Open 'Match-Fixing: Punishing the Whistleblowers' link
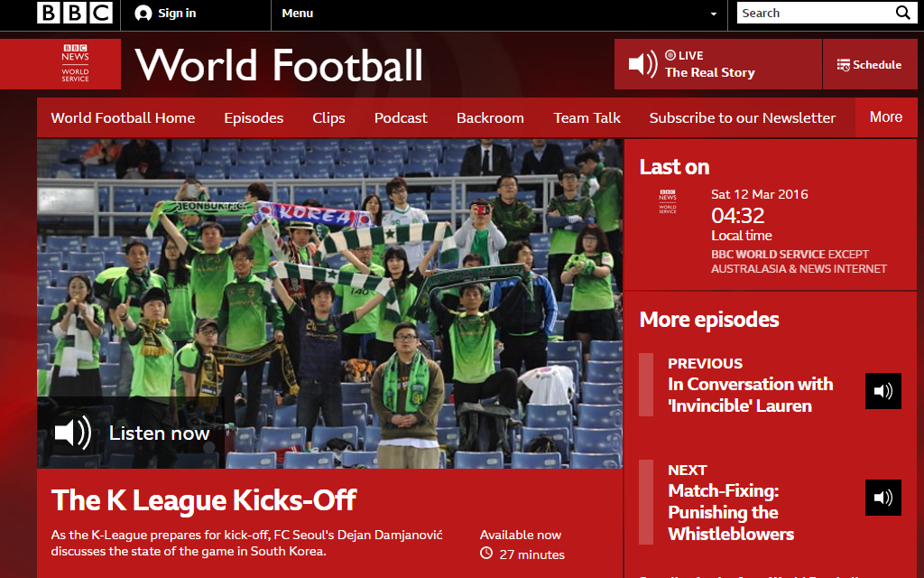924x578 pixels. point(730,512)
